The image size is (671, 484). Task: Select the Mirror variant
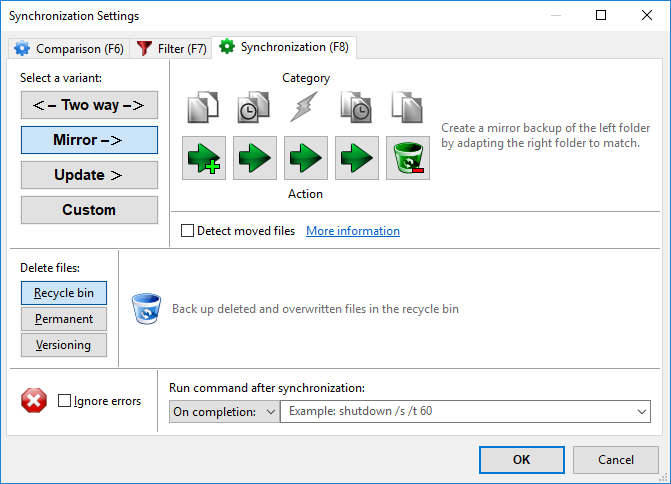tap(89, 140)
